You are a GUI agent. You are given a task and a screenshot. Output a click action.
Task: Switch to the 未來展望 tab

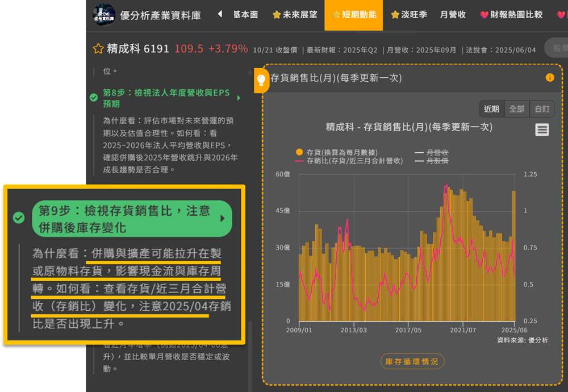[295, 15]
